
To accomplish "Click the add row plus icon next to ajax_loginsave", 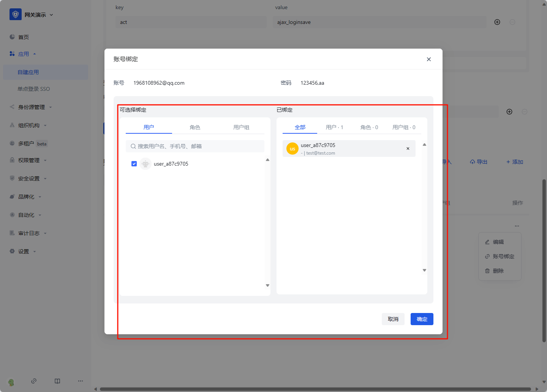I will click(497, 22).
